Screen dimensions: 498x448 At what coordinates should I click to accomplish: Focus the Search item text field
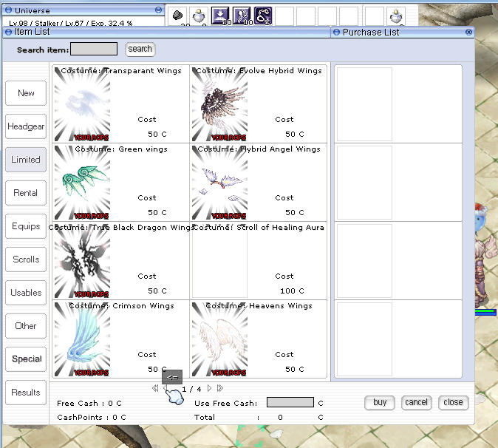tap(94, 49)
